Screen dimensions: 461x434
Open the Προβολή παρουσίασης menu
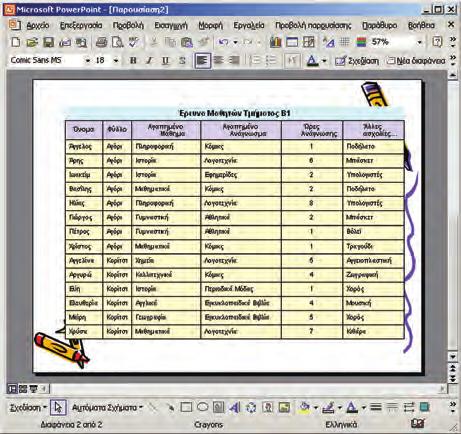coord(313,25)
